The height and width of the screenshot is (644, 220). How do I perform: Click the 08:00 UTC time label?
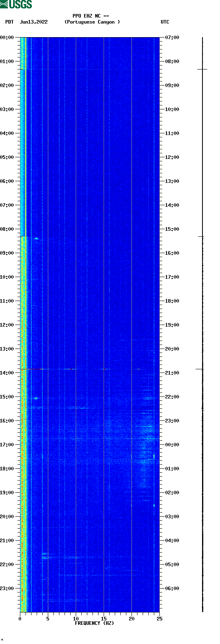172,61
